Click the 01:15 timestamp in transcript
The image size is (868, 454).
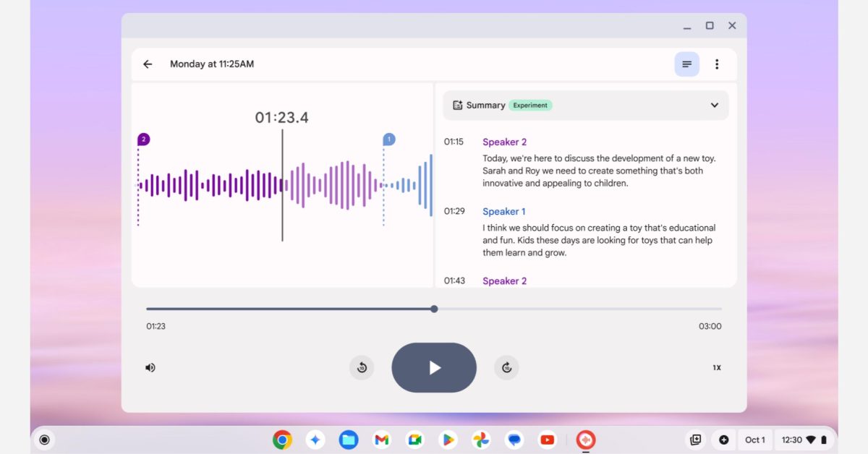[454, 142]
